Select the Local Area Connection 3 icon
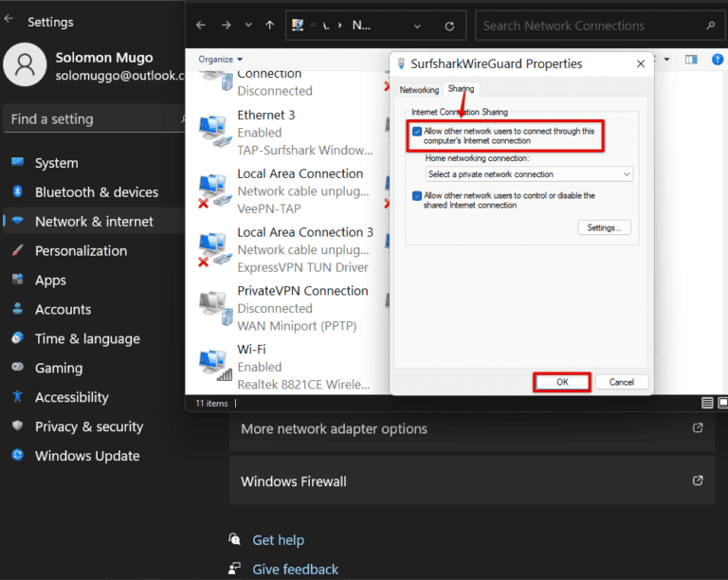 (212, 248)
